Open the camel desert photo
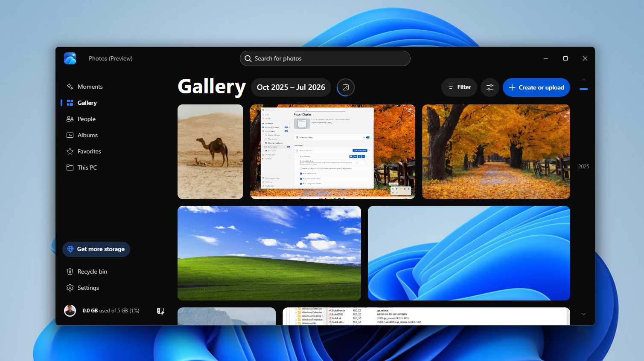 click(210, 152)
